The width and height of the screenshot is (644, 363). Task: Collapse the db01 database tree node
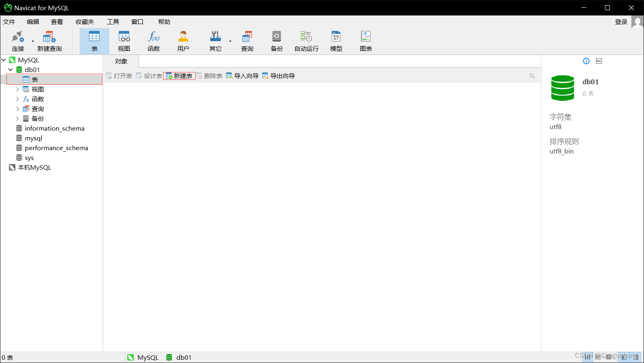click(x=11, y=70)
